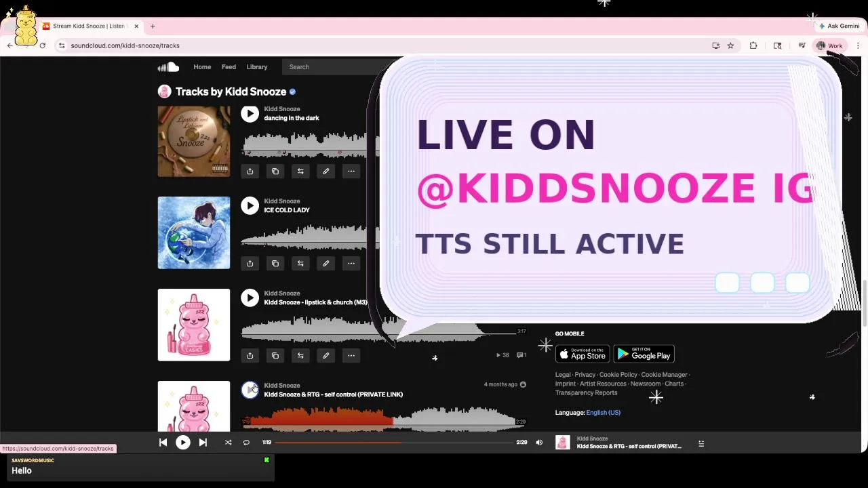
Task: Share the dancing in the dark track
Action: [x=250, y=171]
